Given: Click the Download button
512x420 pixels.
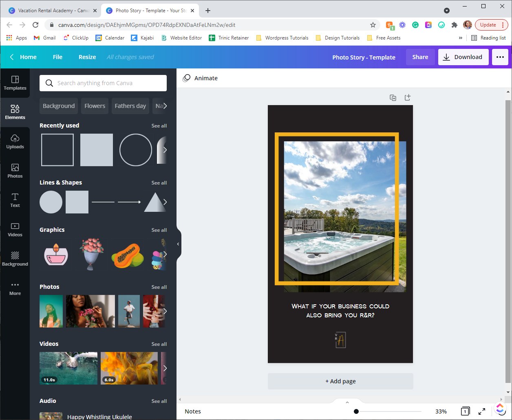Looking at the screenshot, I should coord(463,57).
